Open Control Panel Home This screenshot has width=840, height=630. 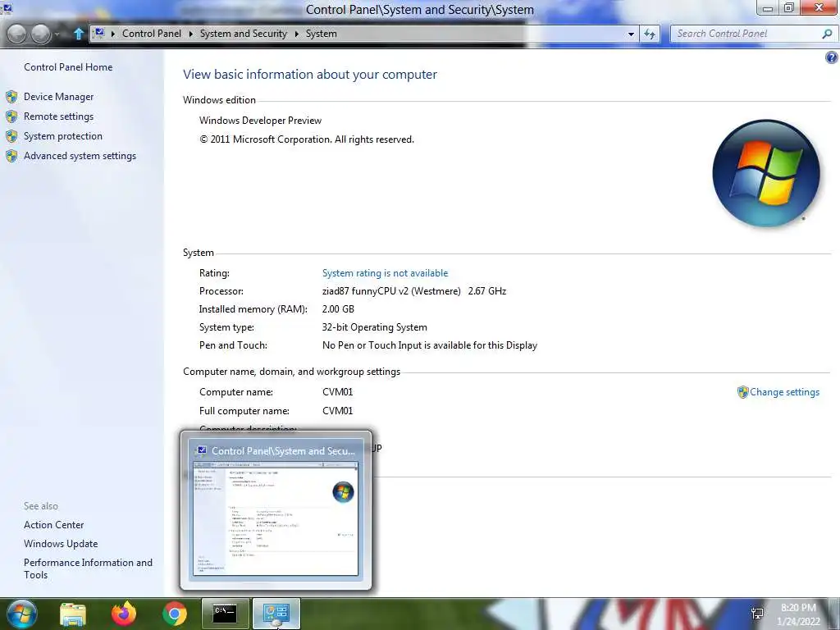[x=68, y=67]
